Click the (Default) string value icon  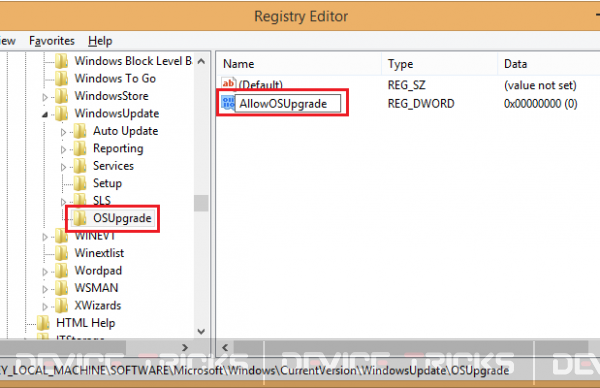tap(228, 83)
